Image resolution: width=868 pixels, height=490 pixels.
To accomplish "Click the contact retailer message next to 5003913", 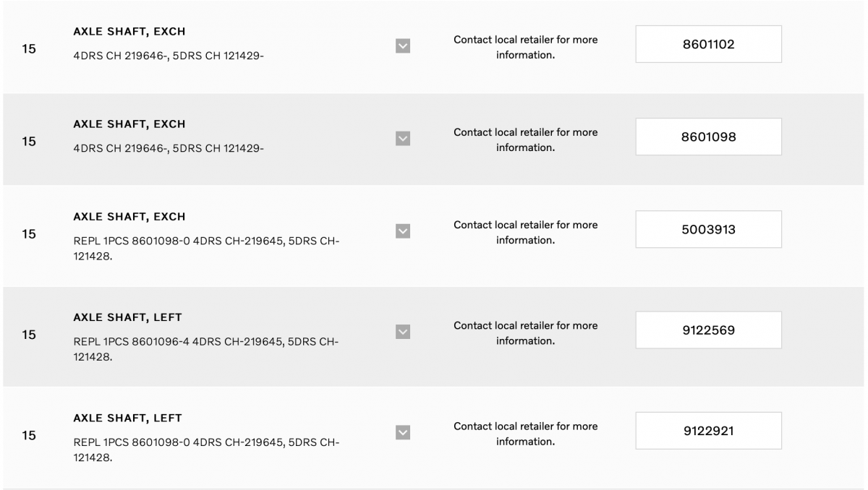I will coord(525,232).
